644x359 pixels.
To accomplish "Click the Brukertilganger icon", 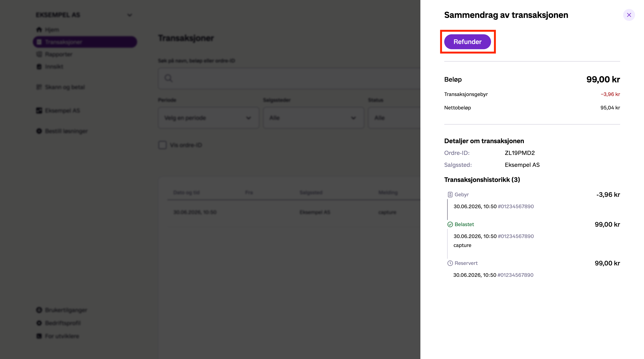I will [39, 310].
